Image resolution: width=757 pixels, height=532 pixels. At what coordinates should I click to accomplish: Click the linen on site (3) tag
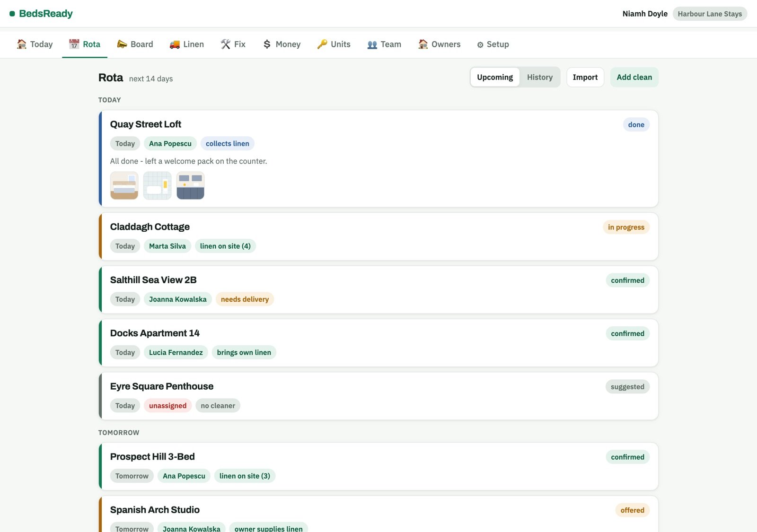coord(245,476)
